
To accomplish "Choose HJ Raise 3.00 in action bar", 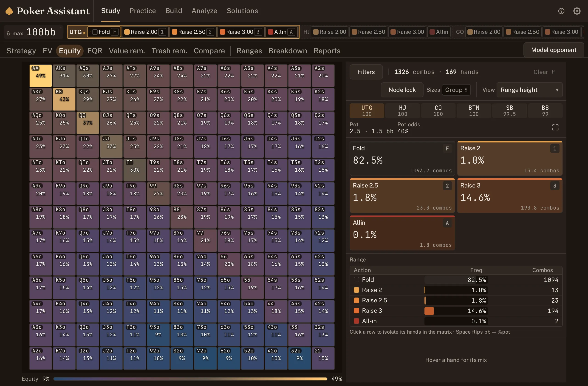I will [407, 32].
